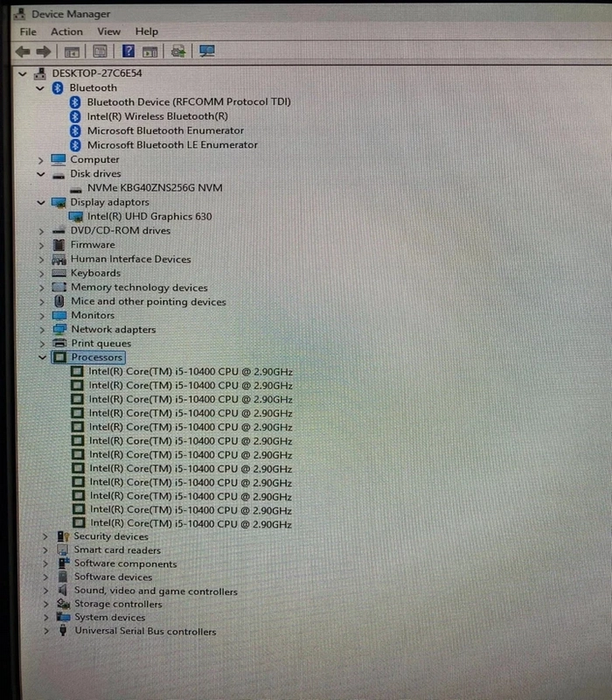The height and width of the screenshot is (700, 612).
Task: Open the Help menu
Action: [x=147, y=31]
